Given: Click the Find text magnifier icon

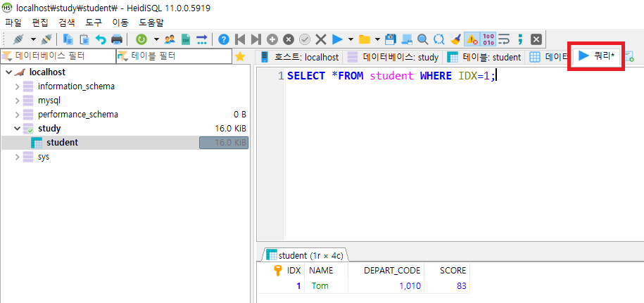Looking at the screenshot, I should [x=422, y=39].
